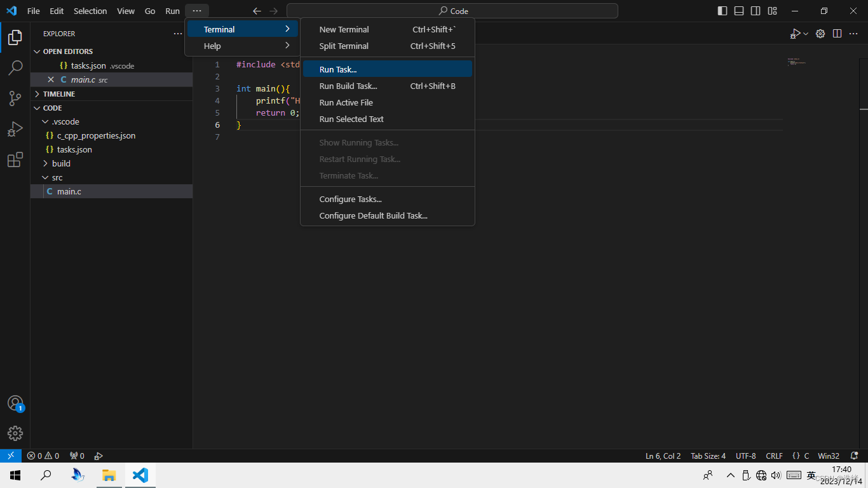Expand the TIMELINE section

click(59, 94)
